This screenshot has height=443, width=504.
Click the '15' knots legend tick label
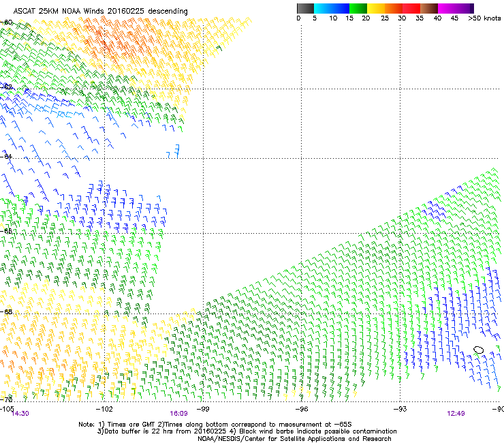point(349,18)
